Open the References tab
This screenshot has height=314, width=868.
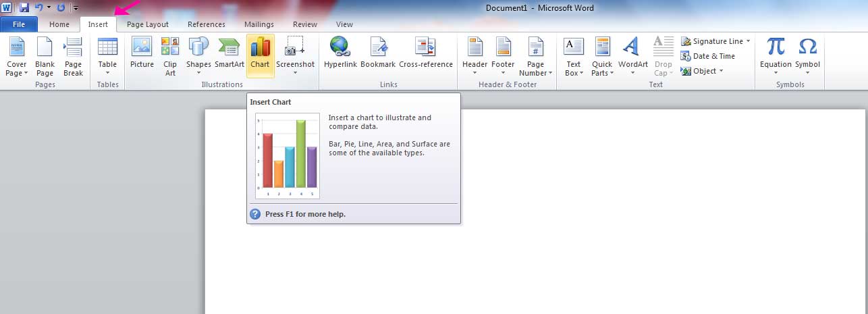207,24
